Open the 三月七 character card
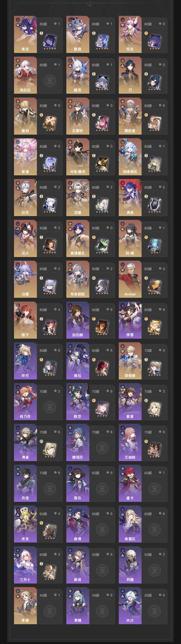The height and width of the screenshot is (644, 181). (x=37, y=565)
